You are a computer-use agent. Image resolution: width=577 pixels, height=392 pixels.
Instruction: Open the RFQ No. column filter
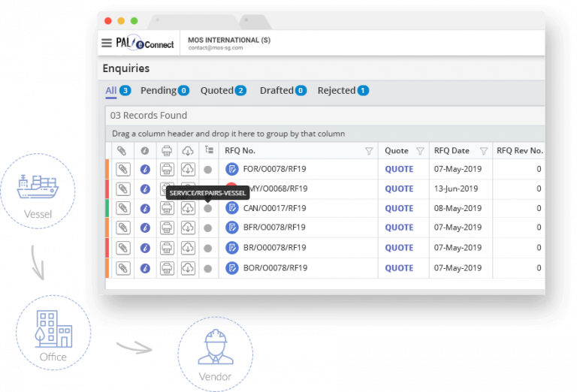[368, 151]
